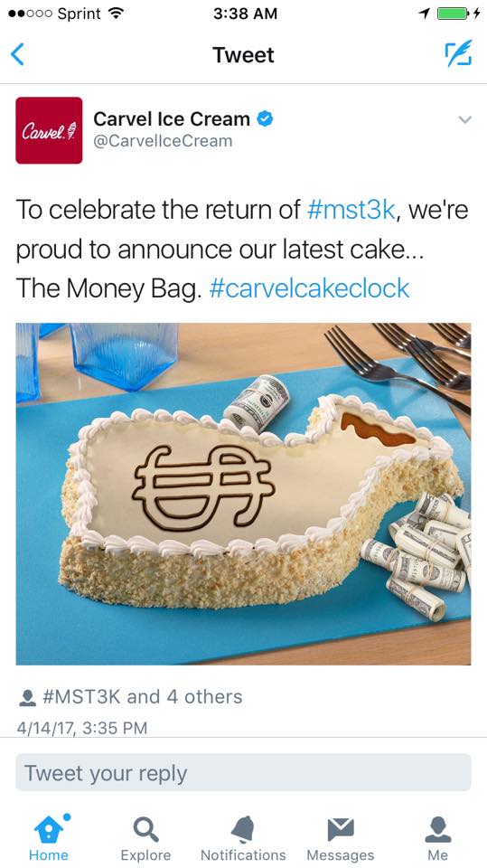Tap the tagged people silhouette icon
Viewport: 487px width, 868px height.
[x=27, y=697]
